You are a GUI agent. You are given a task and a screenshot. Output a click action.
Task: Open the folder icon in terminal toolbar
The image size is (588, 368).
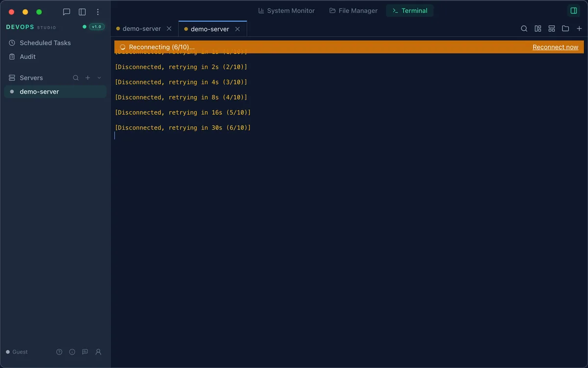[565, 29]
